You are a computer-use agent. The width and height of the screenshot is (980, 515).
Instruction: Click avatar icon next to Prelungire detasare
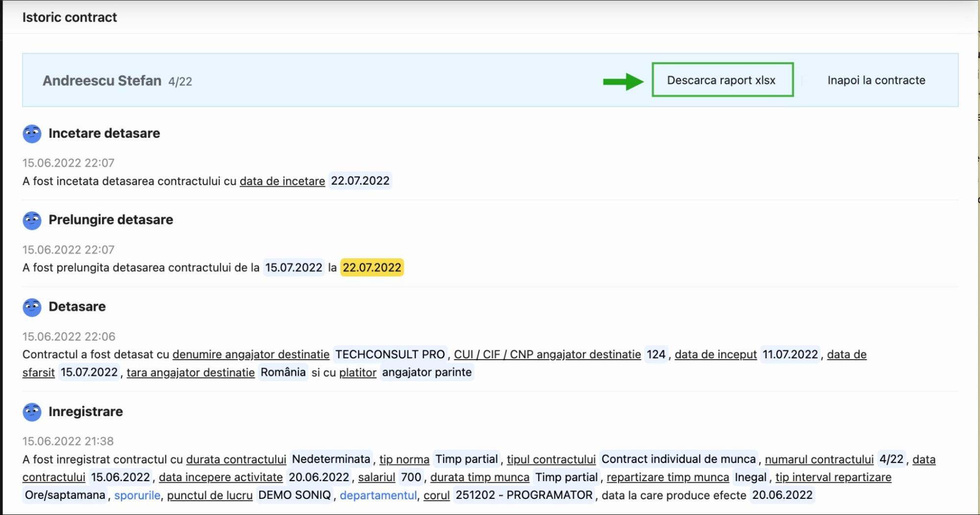coord(32,221)
